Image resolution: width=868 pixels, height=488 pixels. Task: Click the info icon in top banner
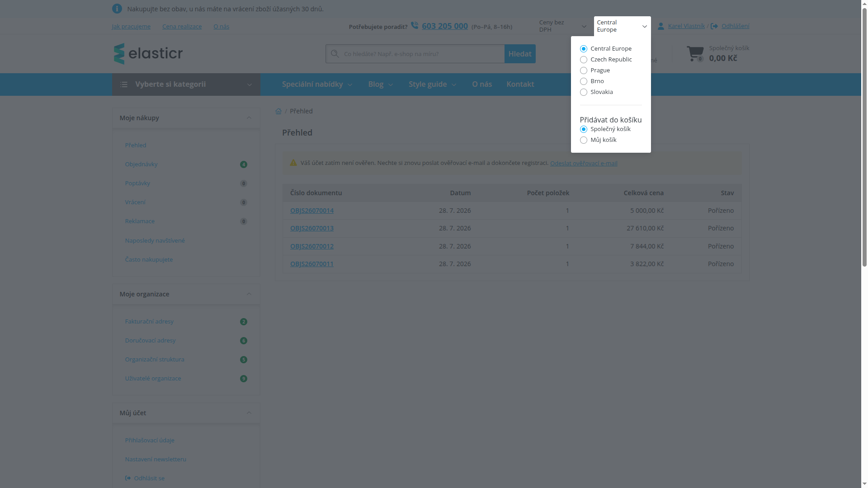tap(117, 9)
